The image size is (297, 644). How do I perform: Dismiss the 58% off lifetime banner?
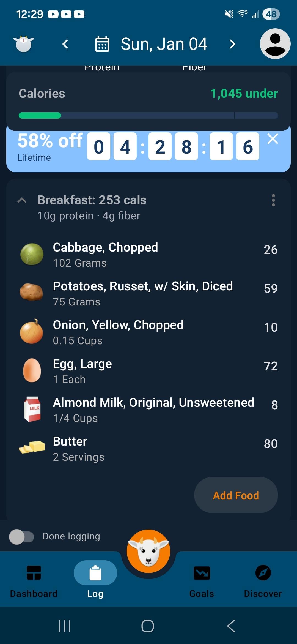273,139
